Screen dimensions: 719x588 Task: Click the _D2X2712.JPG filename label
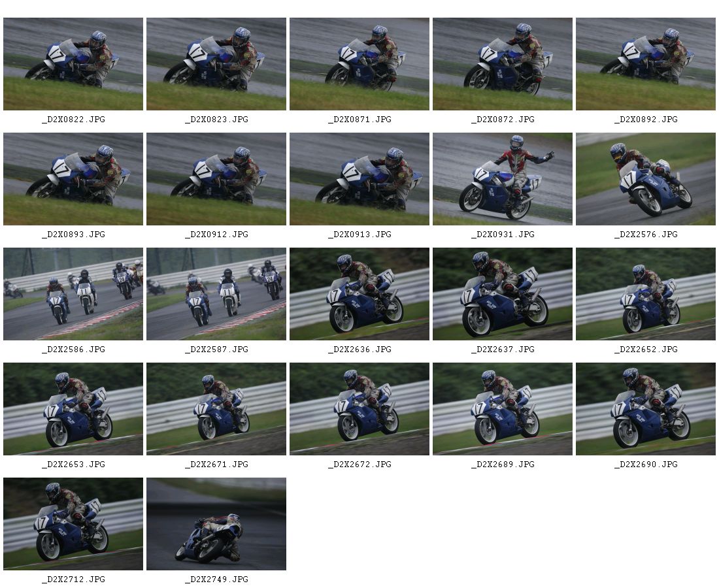pyautogui.click(x=73, y=580)
